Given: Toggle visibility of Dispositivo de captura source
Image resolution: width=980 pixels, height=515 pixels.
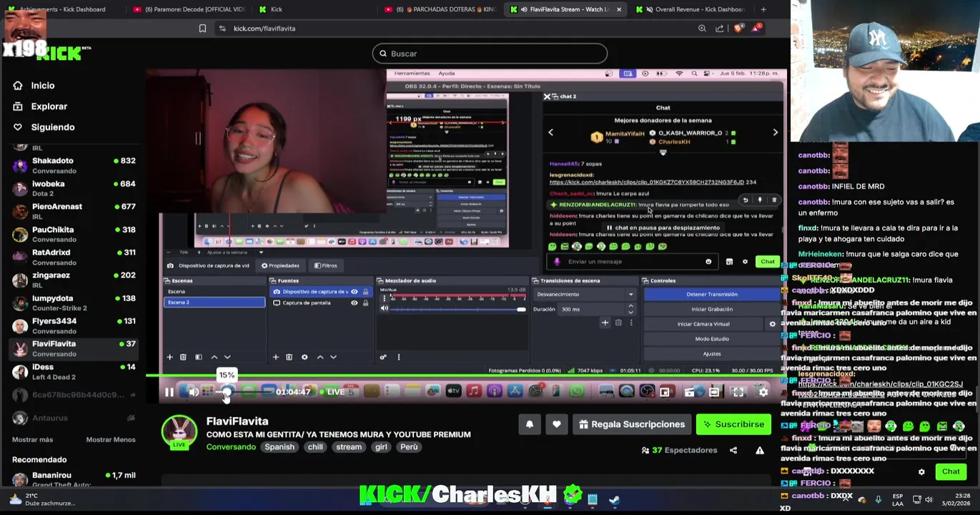Looking at the screenshot, I should [354, 292].
